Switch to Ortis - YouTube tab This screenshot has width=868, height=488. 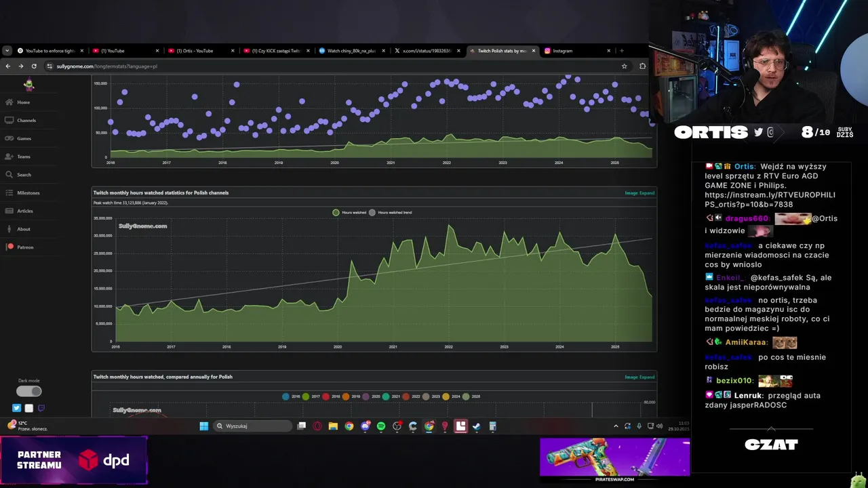[200, 51]
